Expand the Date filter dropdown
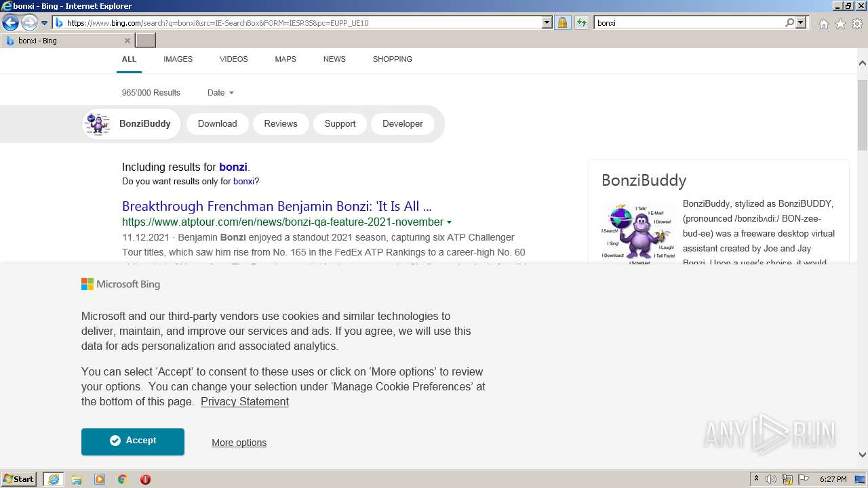868x488 pixels. click(220, 93)
